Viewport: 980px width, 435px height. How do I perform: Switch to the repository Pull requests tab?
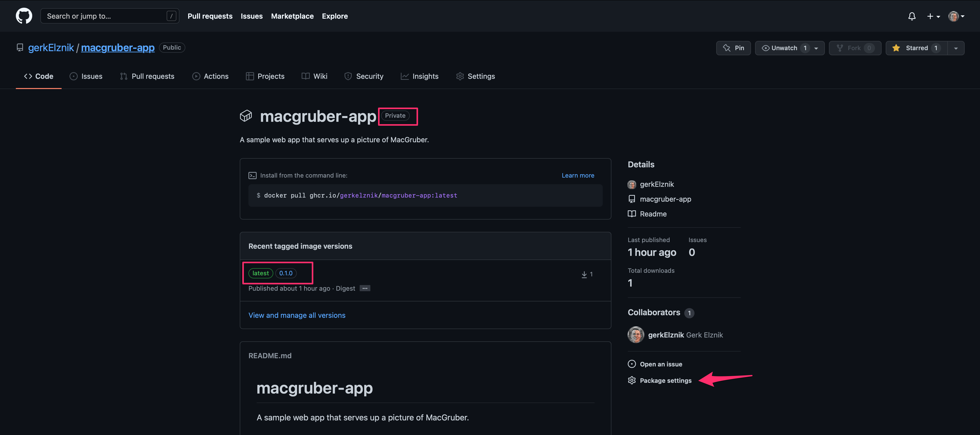tap(147, 76)
